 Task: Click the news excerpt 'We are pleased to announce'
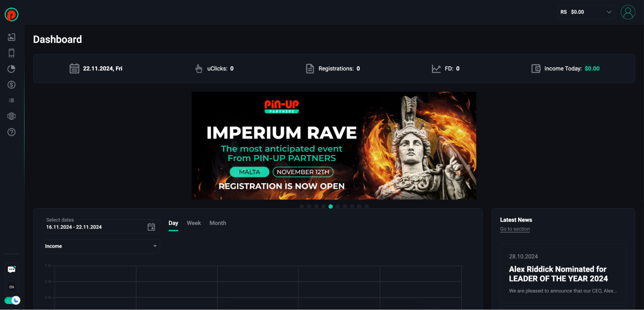tap(563, 291)
